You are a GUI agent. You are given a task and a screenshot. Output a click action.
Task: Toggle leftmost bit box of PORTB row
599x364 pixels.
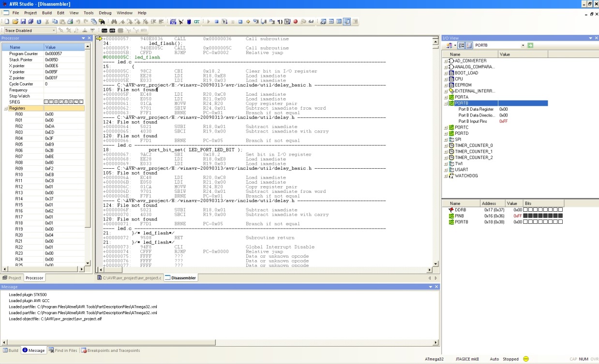click(x=526, y=222)
